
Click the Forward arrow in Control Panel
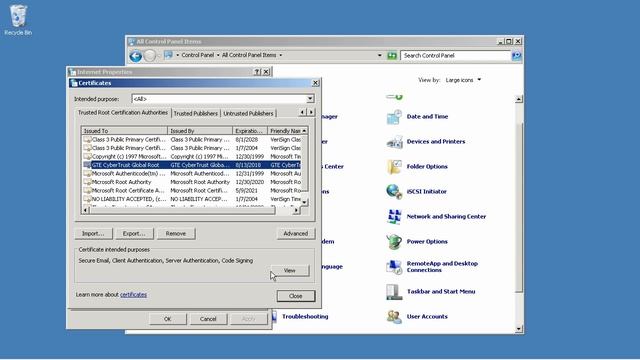150,56
